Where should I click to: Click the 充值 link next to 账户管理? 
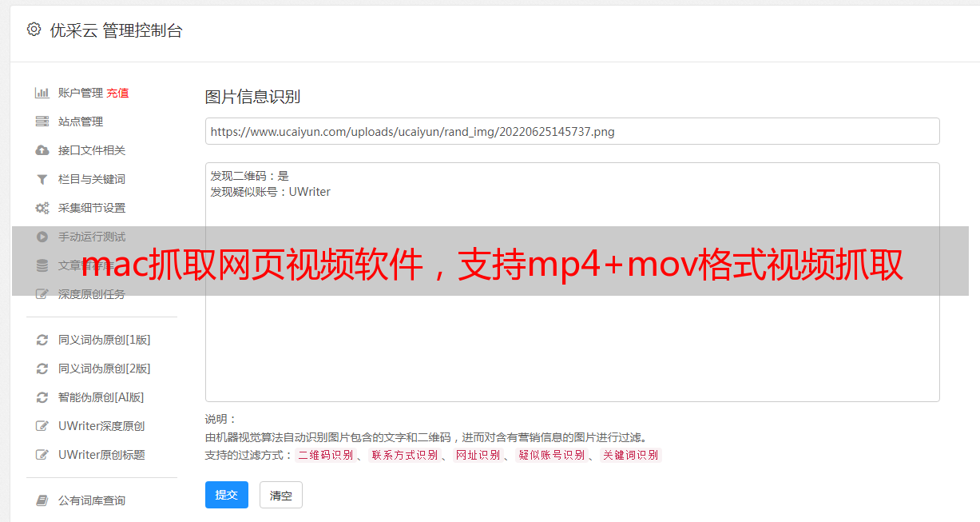[x=117, y=93]
